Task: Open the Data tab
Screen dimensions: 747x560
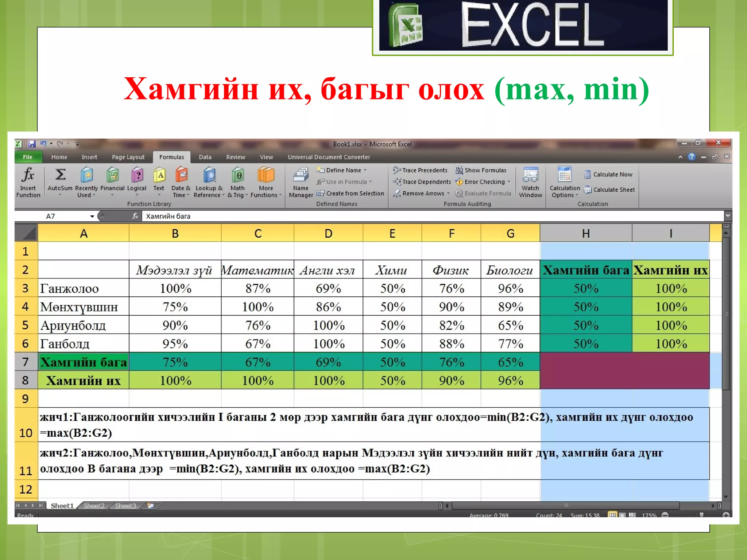Action: click(205, 157)
